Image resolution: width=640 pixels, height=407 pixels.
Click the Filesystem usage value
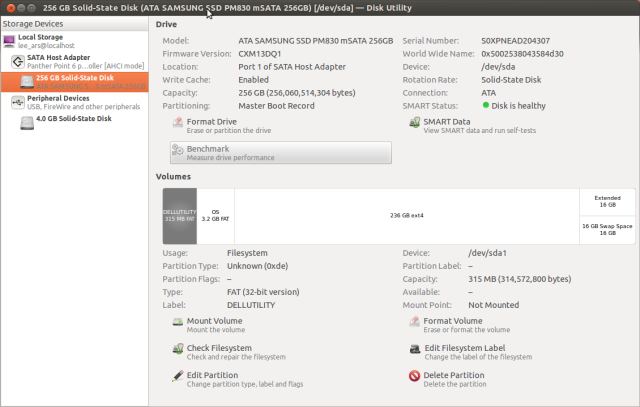click(247, 253)
